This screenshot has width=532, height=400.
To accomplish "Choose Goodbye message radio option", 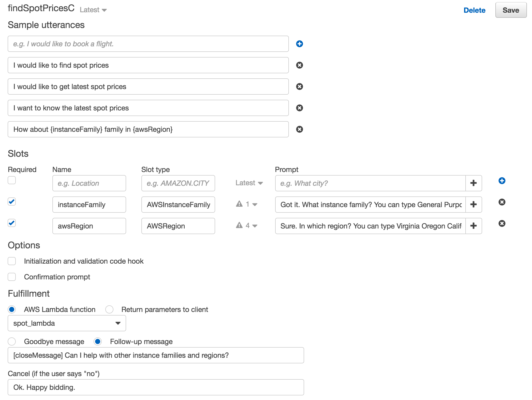I will click(12, 341).
